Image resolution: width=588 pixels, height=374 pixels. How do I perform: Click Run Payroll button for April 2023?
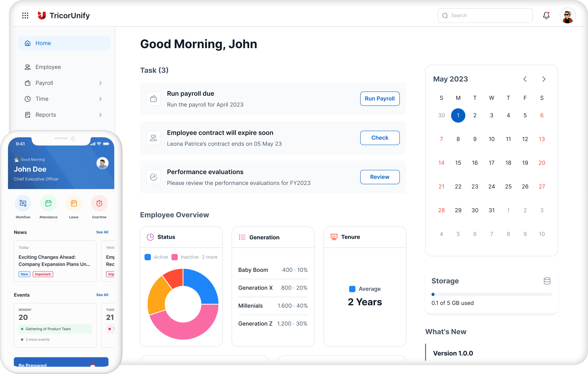click(x=379, y=99)
